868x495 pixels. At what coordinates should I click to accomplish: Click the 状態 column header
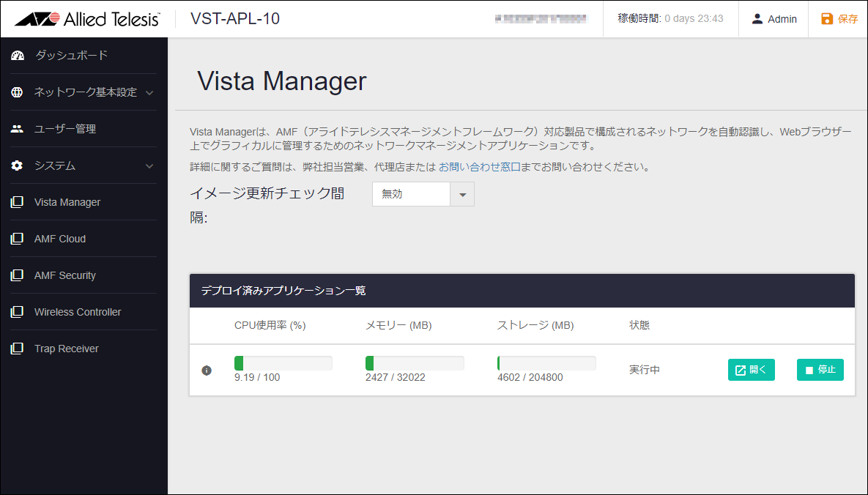(x=639, y=326)
